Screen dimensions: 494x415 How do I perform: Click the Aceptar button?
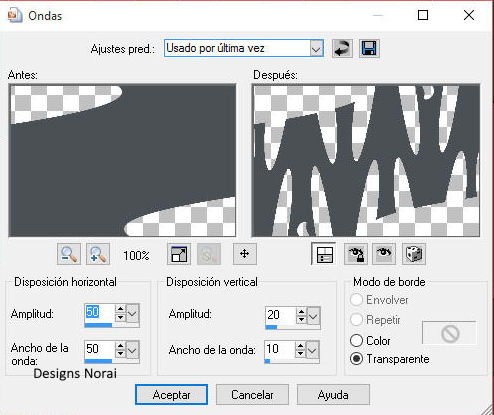click(x=171, y=395)
